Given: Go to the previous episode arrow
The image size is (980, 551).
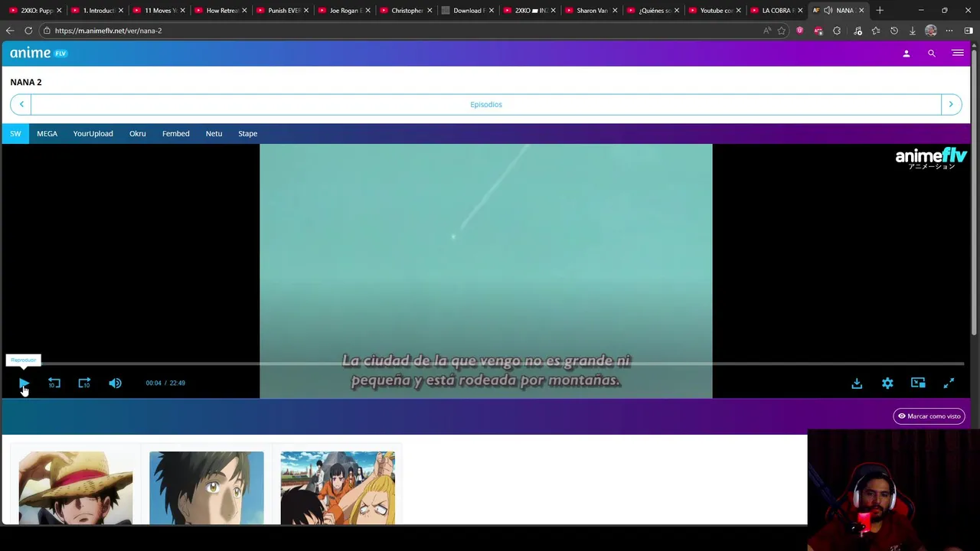Looking at the screenshot, I should pyautogui.click(x=21, y=104).
